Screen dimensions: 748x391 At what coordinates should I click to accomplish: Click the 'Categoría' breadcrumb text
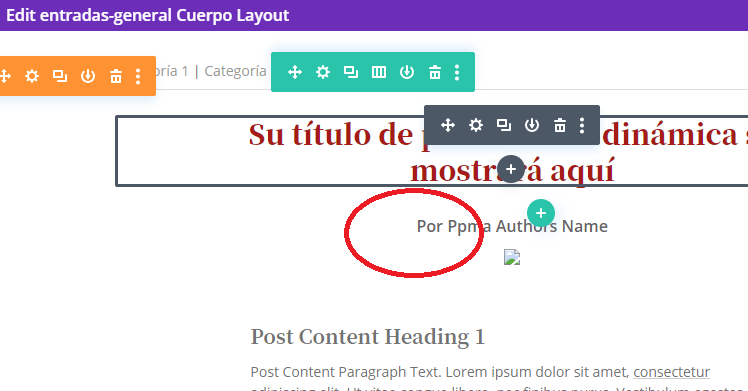tap(235, 71)
